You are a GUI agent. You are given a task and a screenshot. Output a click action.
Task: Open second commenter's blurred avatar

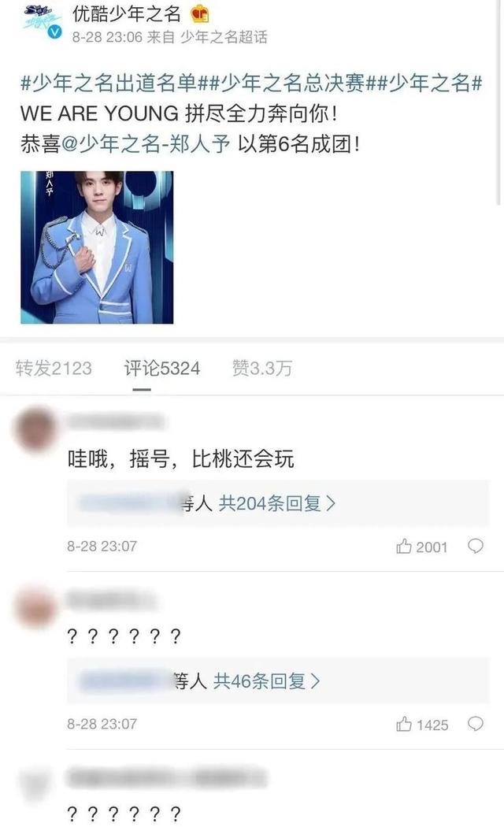point(36,607)
